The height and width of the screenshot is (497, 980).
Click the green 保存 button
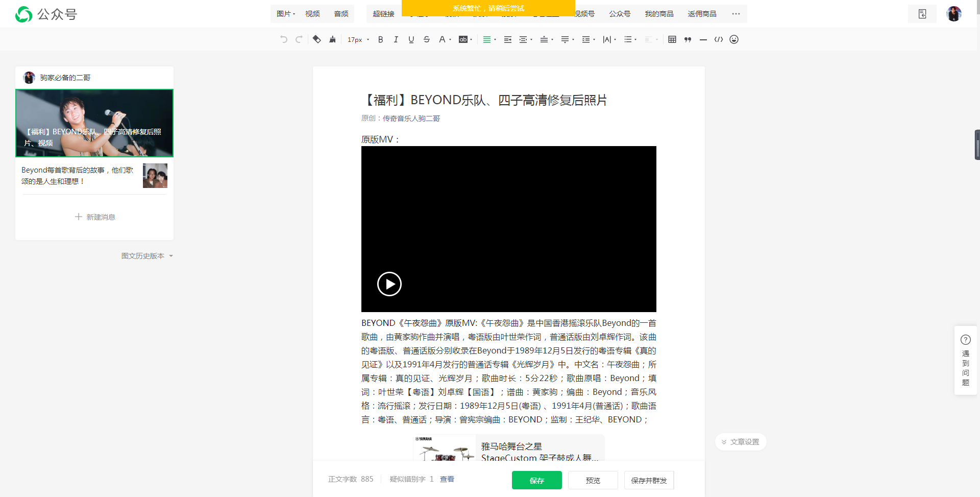(x=537, y=480)
